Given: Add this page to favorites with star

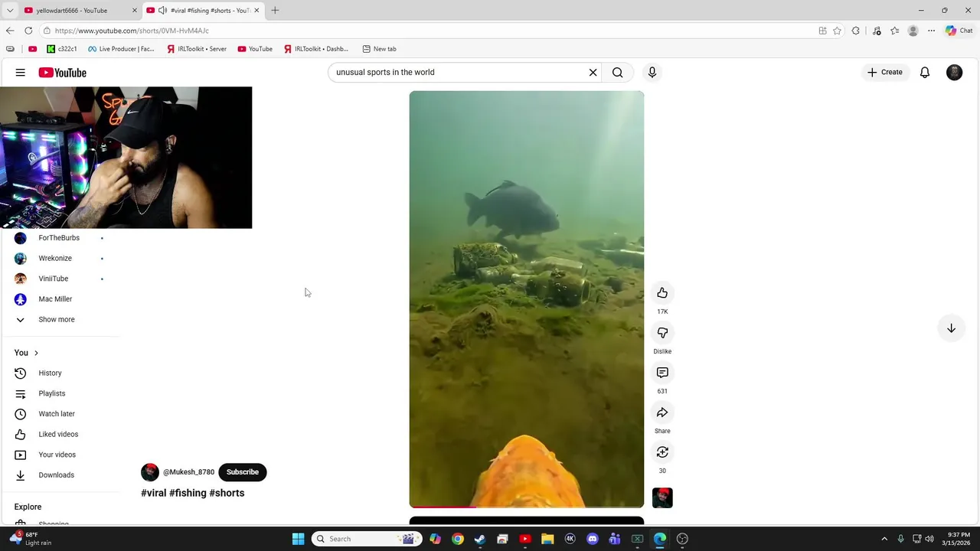Looking at the screenshot, I should pos(837,31).
